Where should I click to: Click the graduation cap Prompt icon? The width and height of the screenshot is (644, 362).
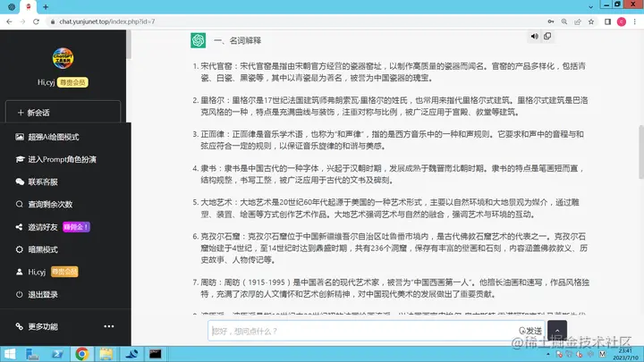tap(20, 159)
